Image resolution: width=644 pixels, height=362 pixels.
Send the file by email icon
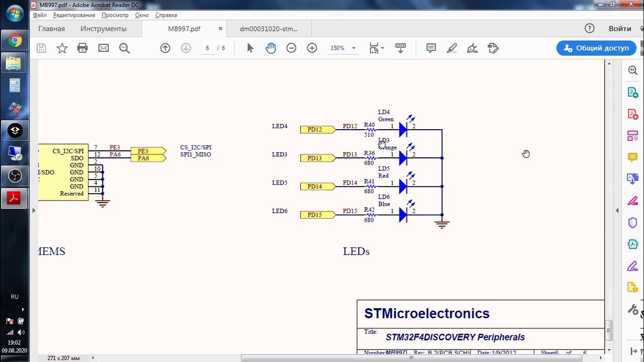click(104, 48)
